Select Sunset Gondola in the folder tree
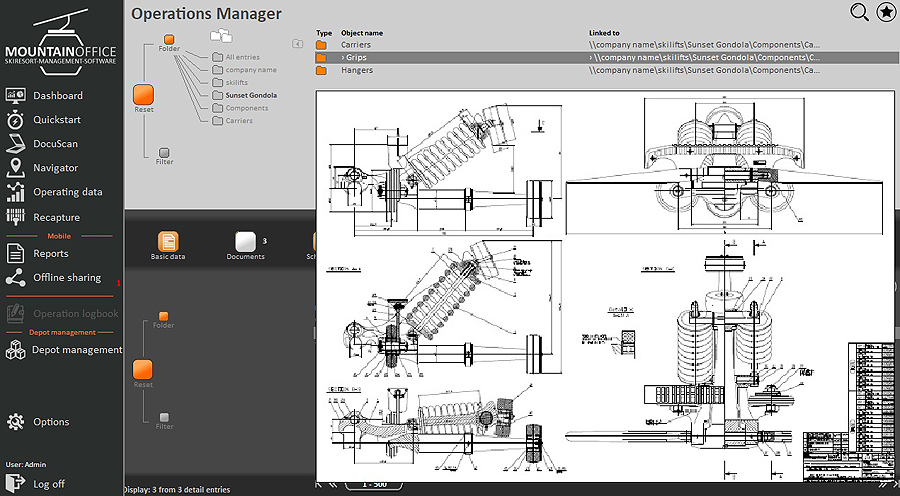The width and height of the screenshot is (900, 496). pyautogui.click(x=250, y=95)
